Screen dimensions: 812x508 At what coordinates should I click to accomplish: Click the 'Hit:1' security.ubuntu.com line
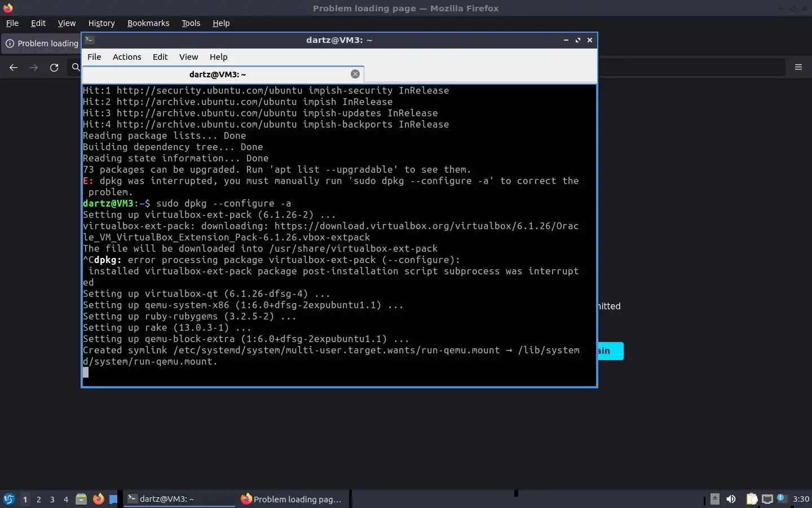266,90
